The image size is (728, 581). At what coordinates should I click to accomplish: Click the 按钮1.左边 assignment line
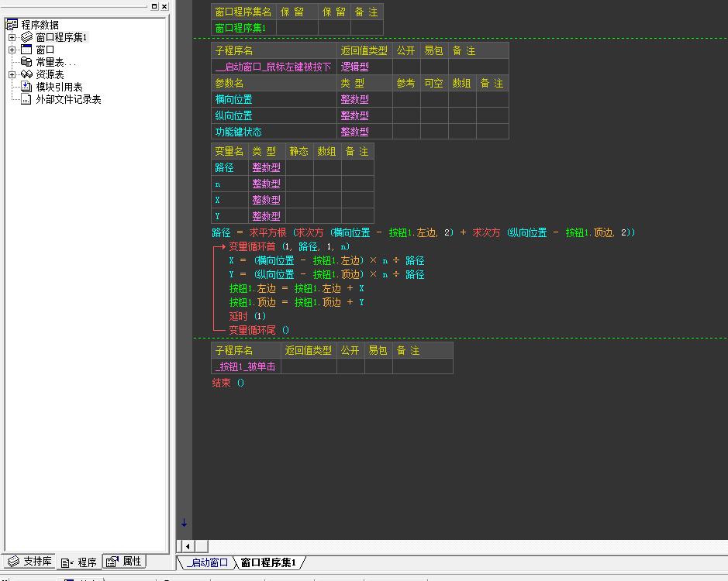297,288
